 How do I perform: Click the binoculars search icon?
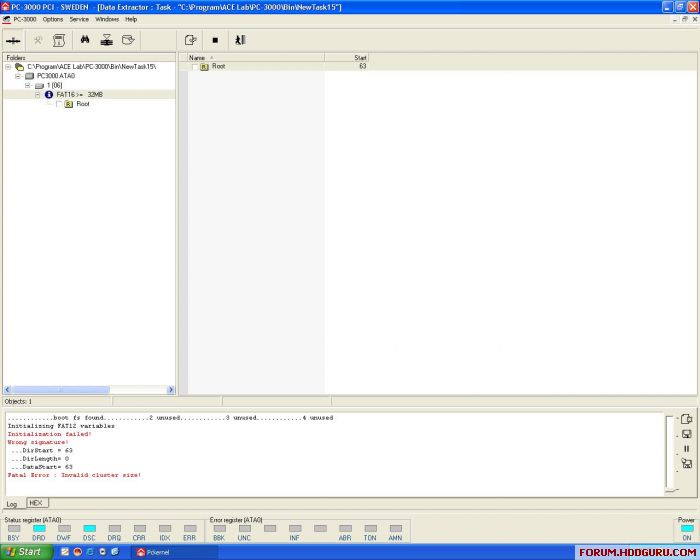(x=85, y=40)
